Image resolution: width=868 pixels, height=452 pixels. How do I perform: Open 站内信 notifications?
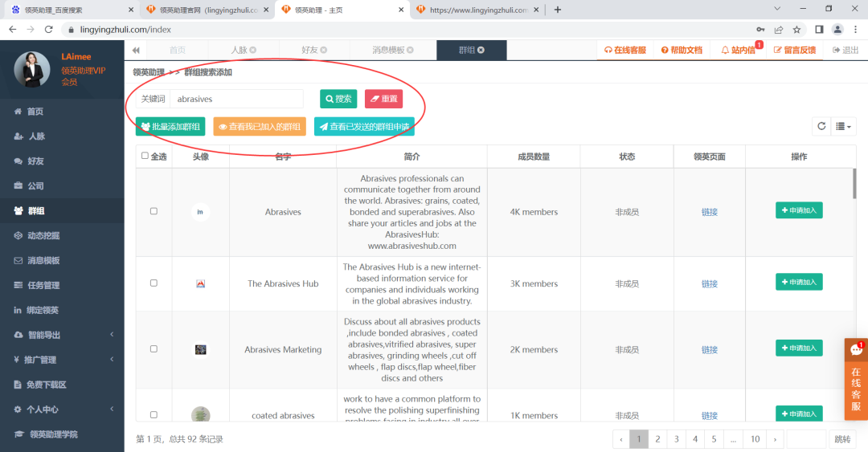pyautogui.click(x=739, y=50)
